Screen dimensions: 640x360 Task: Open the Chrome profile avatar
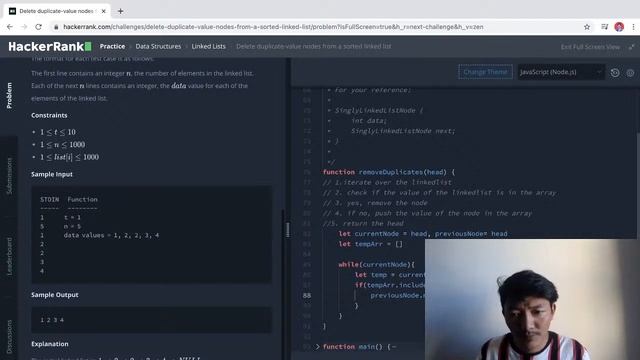tap(619, 27)
